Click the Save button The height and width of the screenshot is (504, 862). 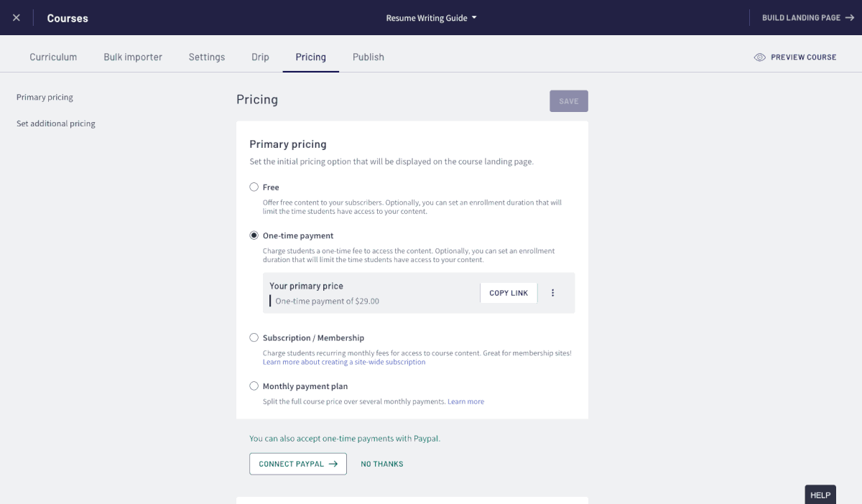tap(569, 101)
